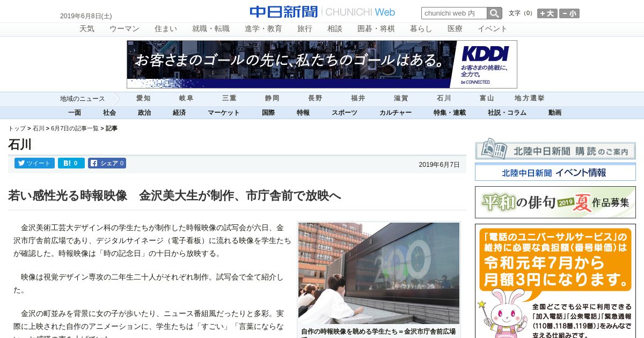
Task: Click the 石川 breadcrumb link
Action: point(39,129)
